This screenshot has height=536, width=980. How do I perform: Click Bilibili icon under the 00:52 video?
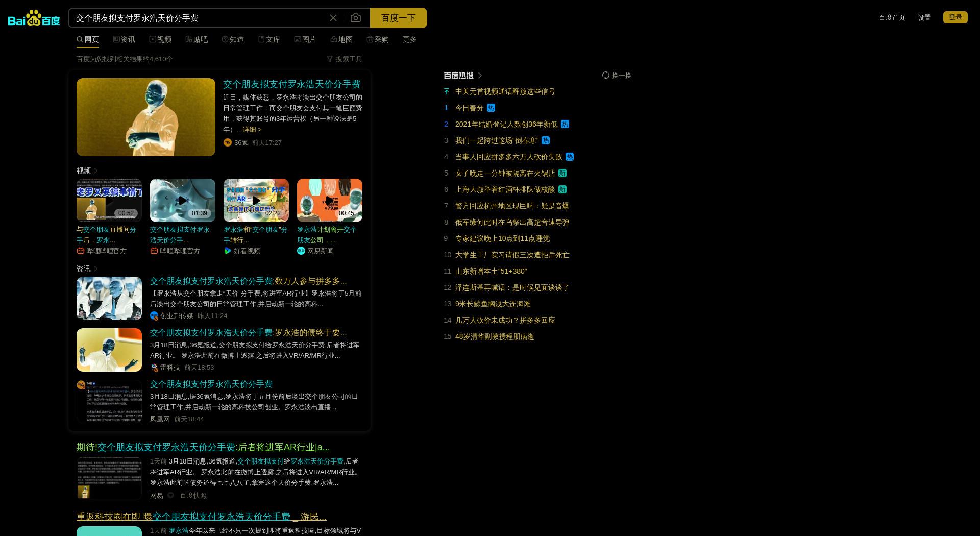81,251
